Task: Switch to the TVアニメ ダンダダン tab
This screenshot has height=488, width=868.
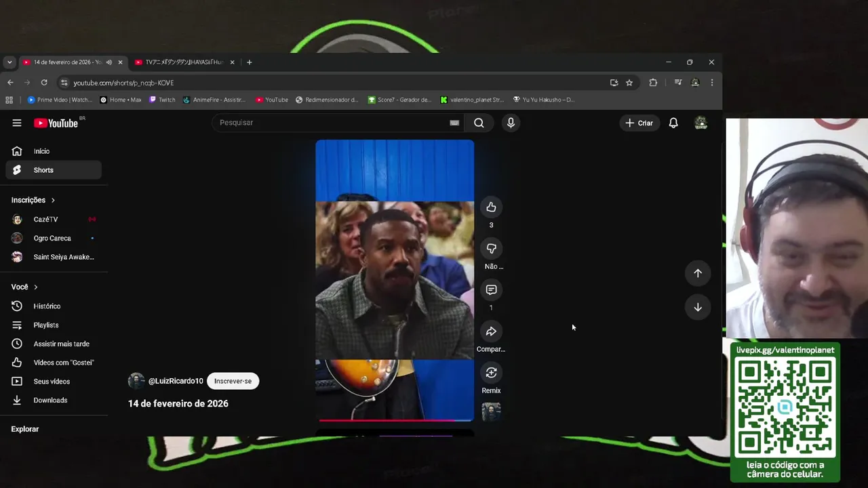Action: tap(184, 62)
